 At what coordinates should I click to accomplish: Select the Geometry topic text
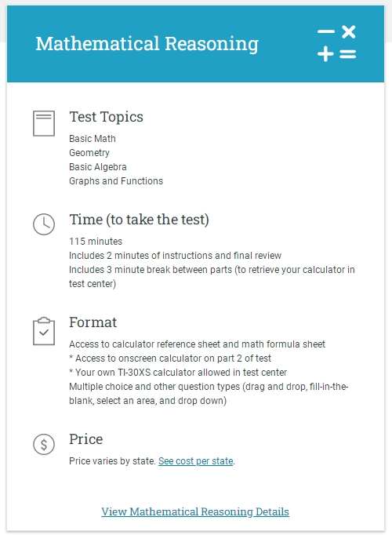coord(89,153)
